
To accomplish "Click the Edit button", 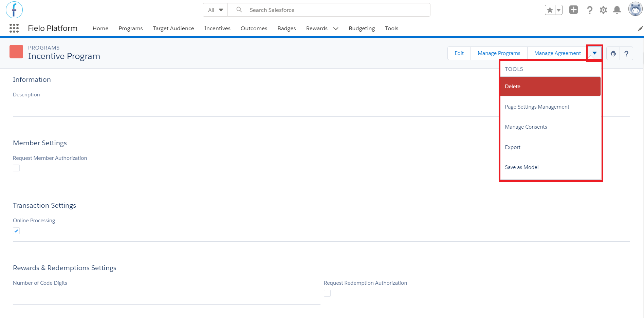I will point(459,53).
